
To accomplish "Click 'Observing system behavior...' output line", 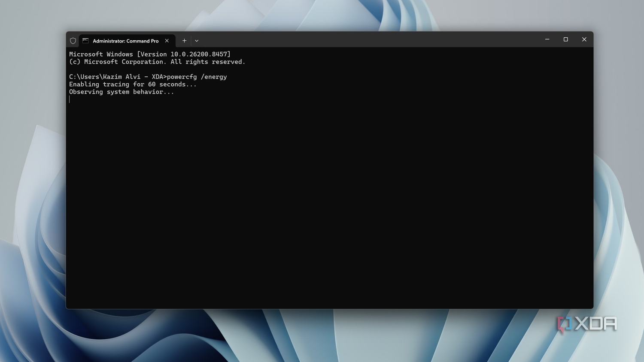I will (x=122, y=92).
